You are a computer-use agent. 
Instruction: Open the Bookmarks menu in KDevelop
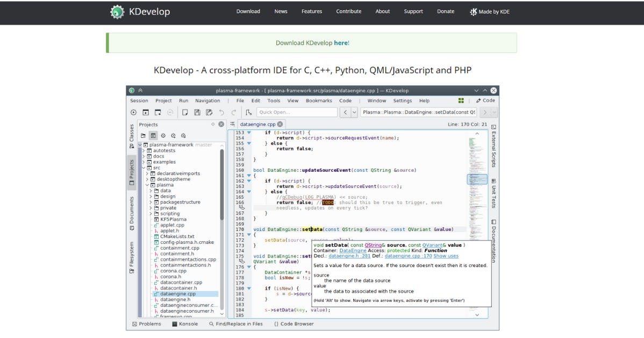coord(319,101)
